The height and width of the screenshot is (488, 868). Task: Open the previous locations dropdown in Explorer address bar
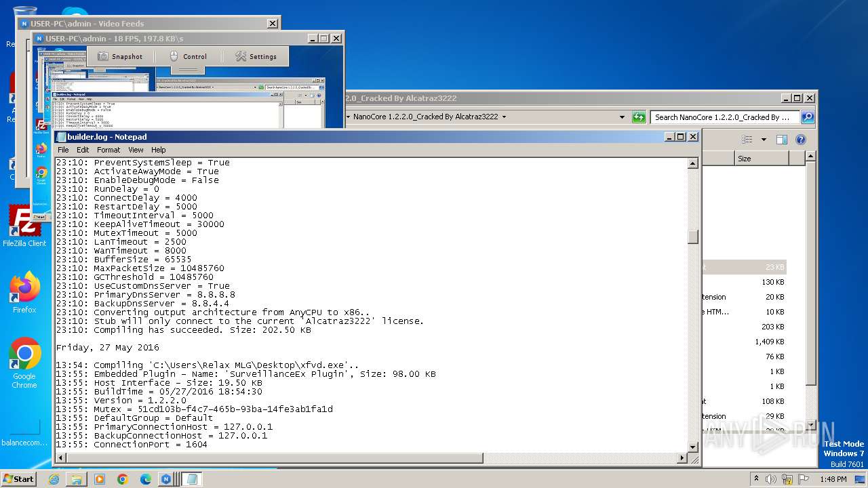pos(622,117)
